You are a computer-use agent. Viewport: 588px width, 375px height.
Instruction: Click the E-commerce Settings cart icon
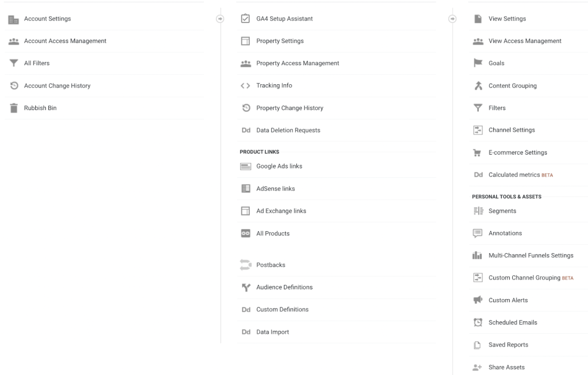pyautogui.click(x=477, y=153)
